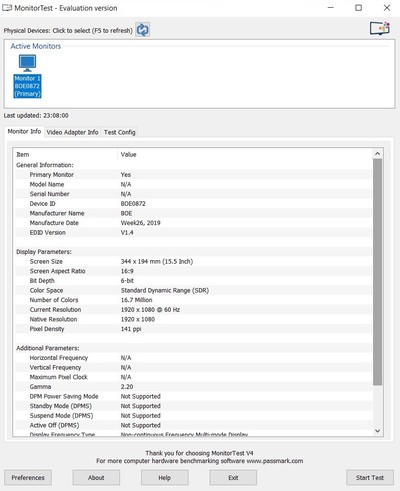
Task: Select the Maximum Pixel Clock row
Action: pos(193,377)
